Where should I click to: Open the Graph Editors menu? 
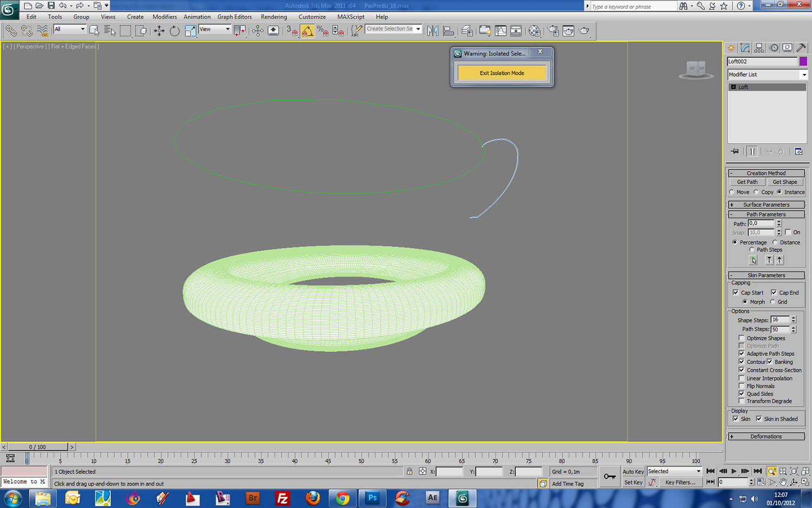(234, 17)
